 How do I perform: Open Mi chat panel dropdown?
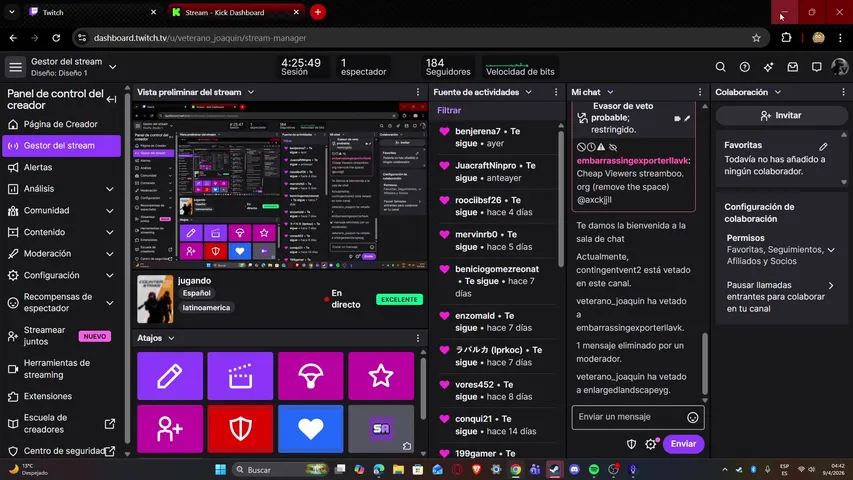pyautogui.click(x=610, y=93)
